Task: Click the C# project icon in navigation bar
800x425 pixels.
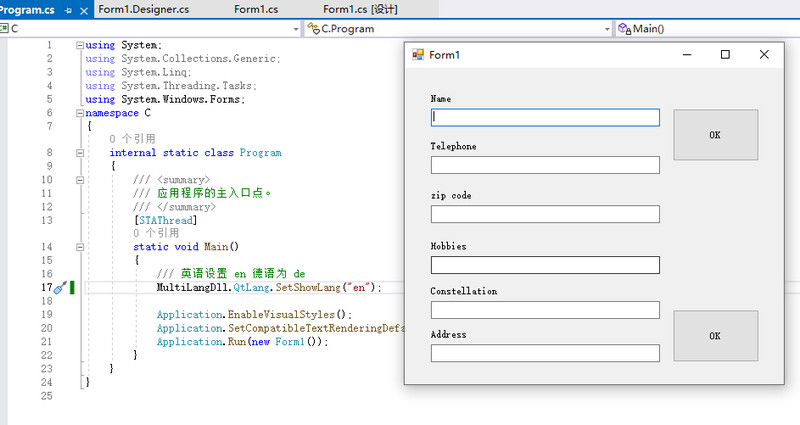Action: (4, 29)
